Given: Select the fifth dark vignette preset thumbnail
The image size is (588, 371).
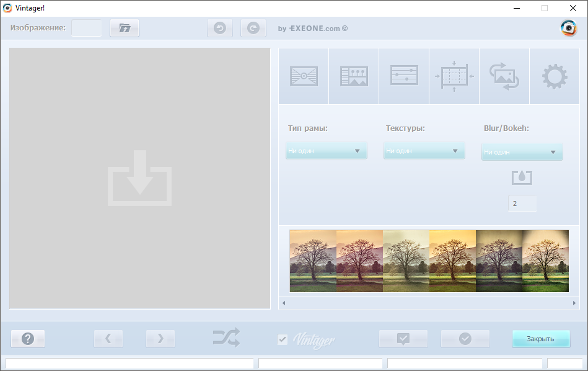Looking at the screenshot, I should (499, 261).
